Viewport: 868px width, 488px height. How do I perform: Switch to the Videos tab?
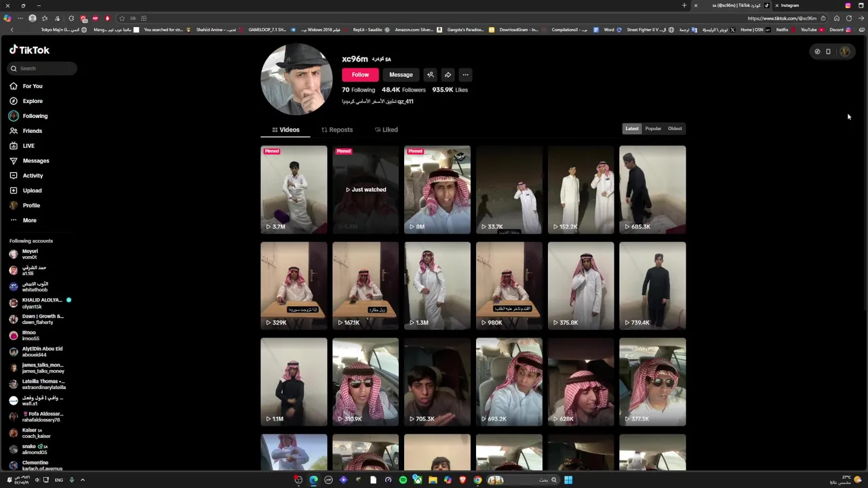[x=285, y=129]
